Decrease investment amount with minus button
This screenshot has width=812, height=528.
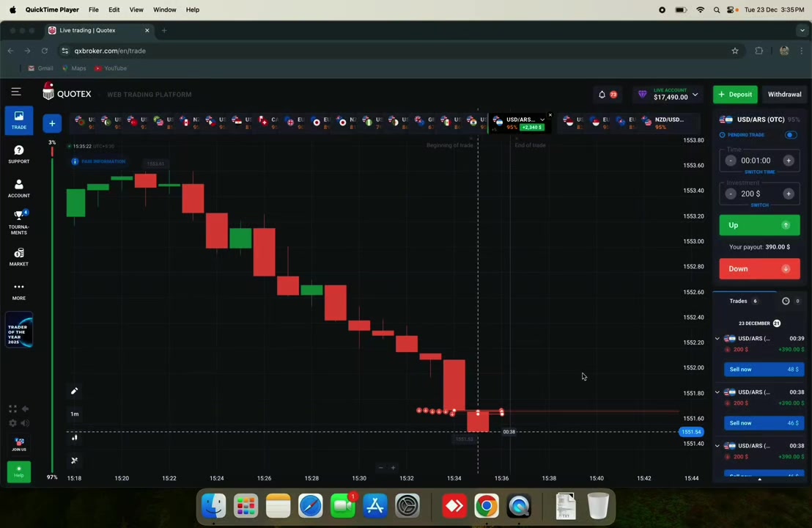(730, 194)
